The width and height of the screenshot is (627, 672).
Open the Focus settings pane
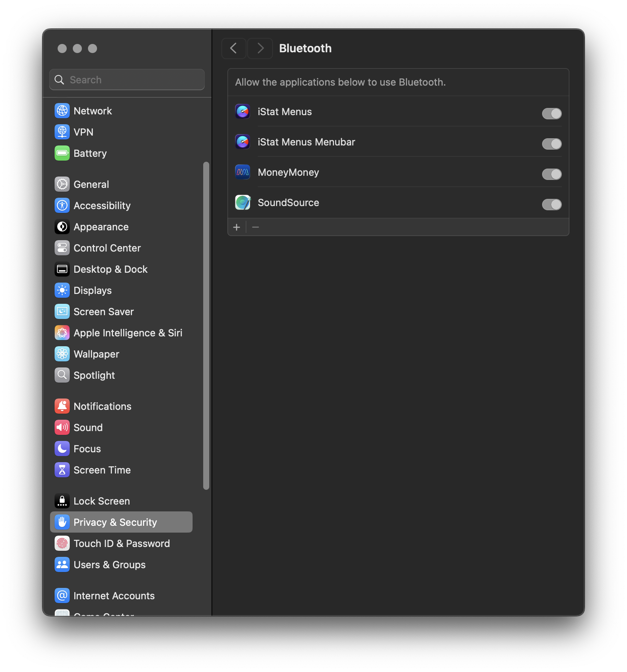coord(121,449)
